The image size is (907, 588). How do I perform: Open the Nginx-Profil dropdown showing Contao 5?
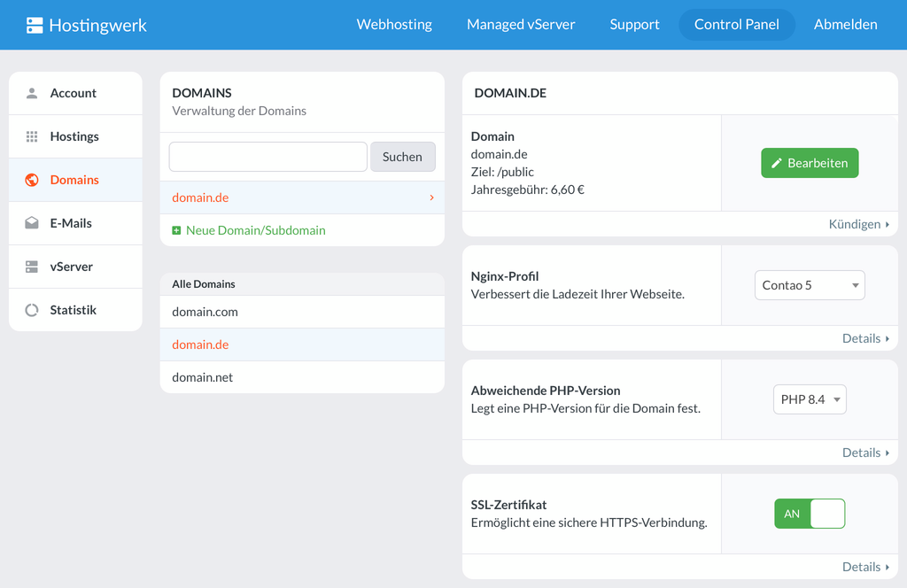click(x=810, y=285)
